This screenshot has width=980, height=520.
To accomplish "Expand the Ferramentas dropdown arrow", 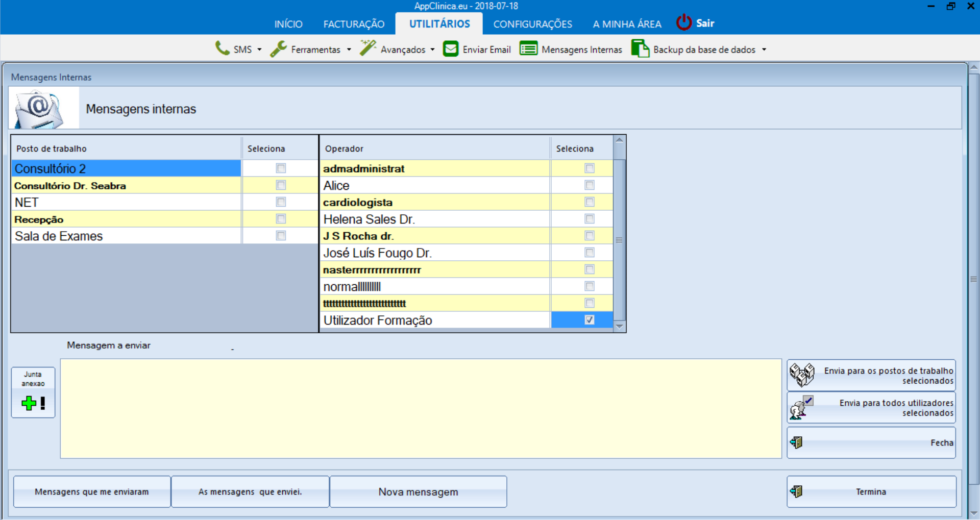I will pyautogui.click(x=349, y=49).
